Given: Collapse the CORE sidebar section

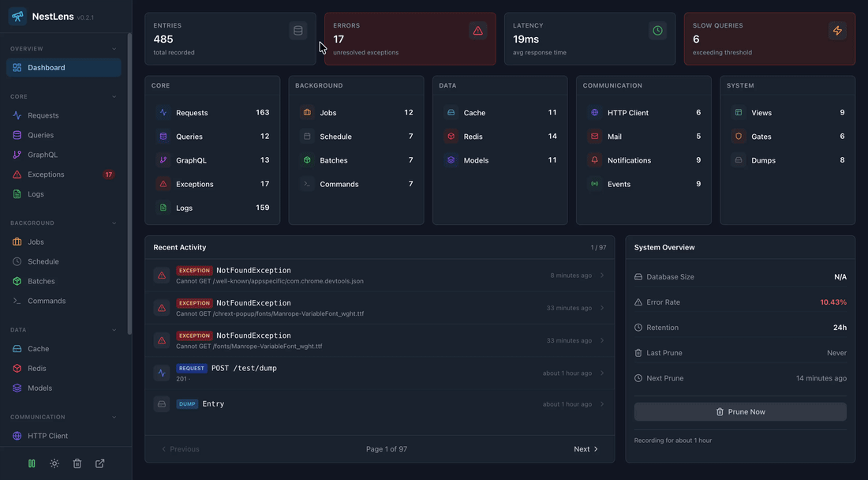Looking at the screenshot, I should coord(113,96).
